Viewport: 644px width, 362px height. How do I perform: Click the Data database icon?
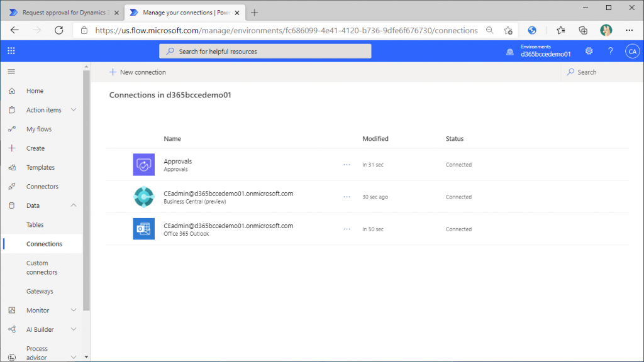click(x=12, y=206)
